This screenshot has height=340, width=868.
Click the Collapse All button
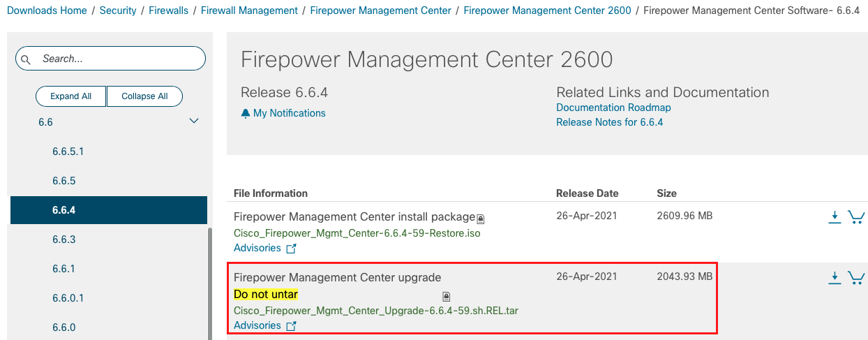point(144,96)
